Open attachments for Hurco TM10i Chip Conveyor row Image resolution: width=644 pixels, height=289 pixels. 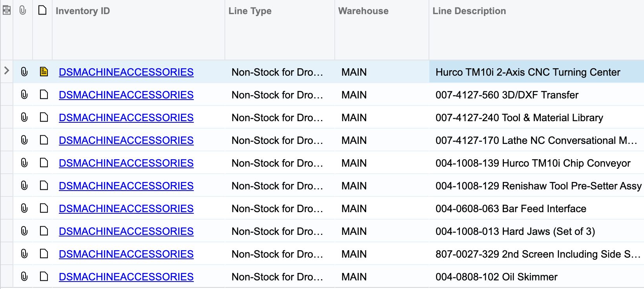coord(24,163)
